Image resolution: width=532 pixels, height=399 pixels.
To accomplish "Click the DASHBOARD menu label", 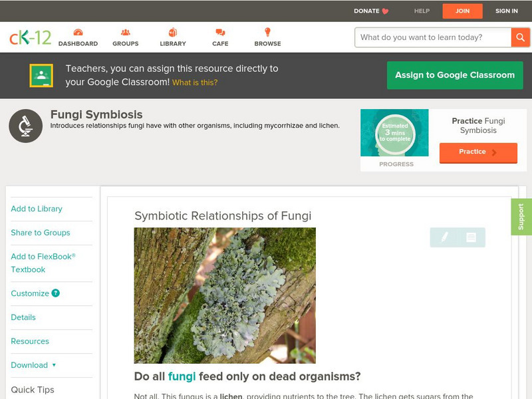I will [x=78, y=44].
